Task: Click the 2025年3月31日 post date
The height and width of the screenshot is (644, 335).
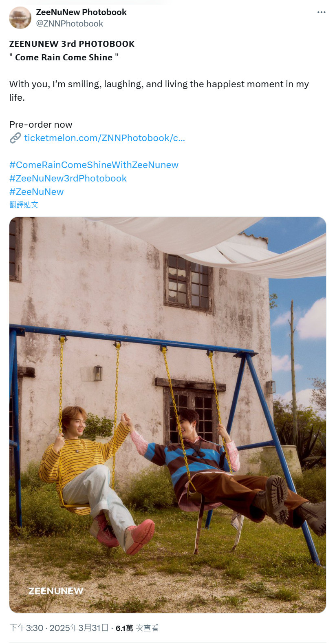Action: [x=79, y=628]
